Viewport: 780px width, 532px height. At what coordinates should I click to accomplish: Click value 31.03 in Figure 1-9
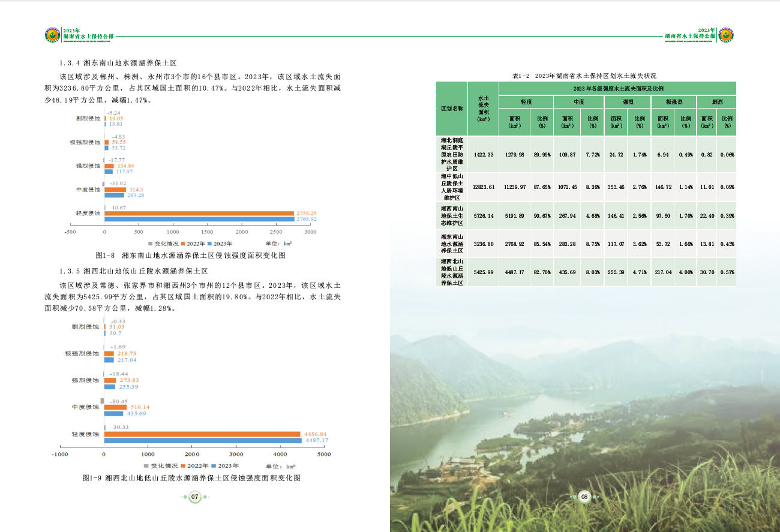coord(116,327)
